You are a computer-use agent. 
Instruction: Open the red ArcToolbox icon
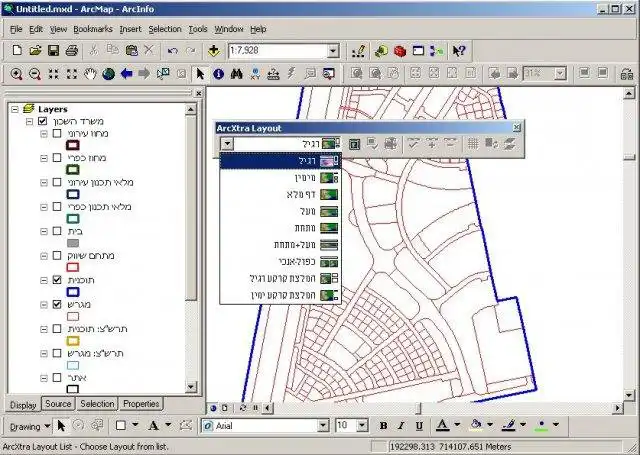coord(400,51)
